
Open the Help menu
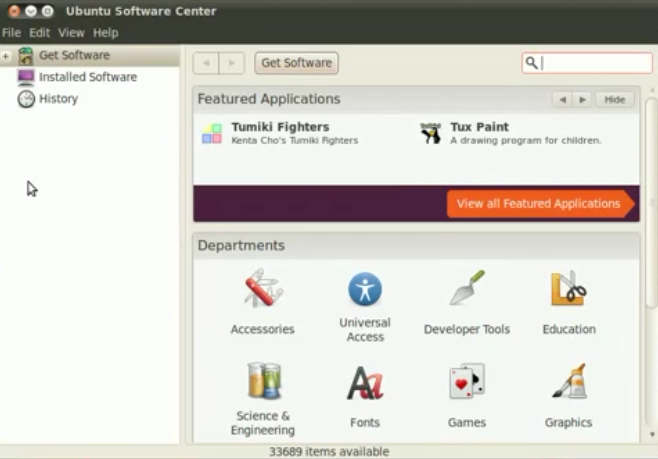click(x=105, y=32)
